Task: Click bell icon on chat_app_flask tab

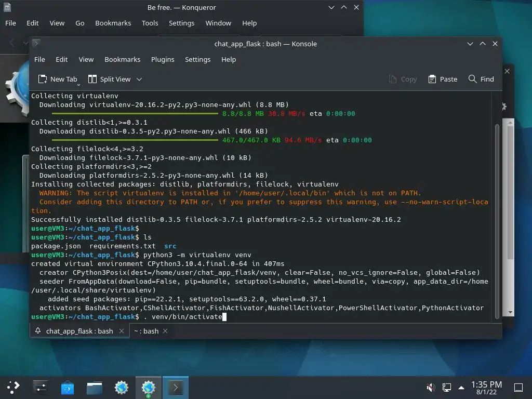Action: [38, 331]
